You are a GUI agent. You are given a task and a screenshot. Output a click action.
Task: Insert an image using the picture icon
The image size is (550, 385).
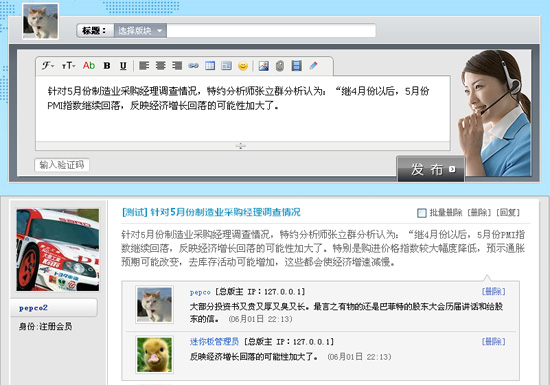[x=263, y=66]
